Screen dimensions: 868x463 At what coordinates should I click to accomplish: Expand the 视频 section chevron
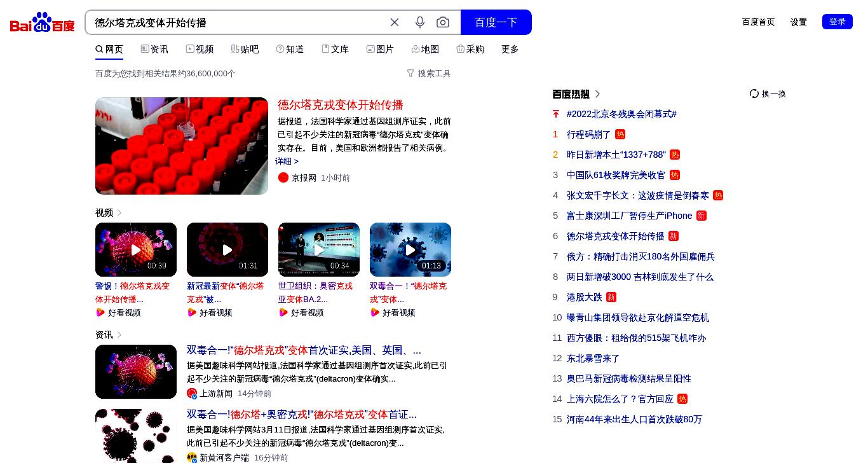[119, 212]
